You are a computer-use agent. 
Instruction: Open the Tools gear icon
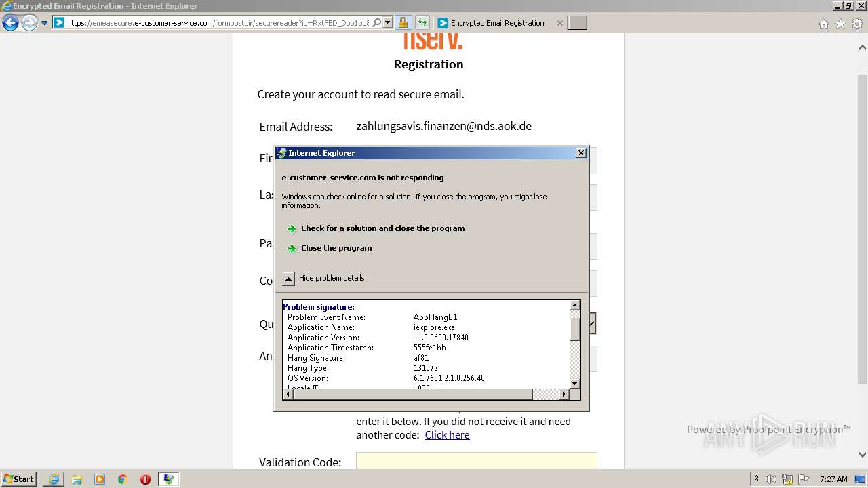coord(856,24)
